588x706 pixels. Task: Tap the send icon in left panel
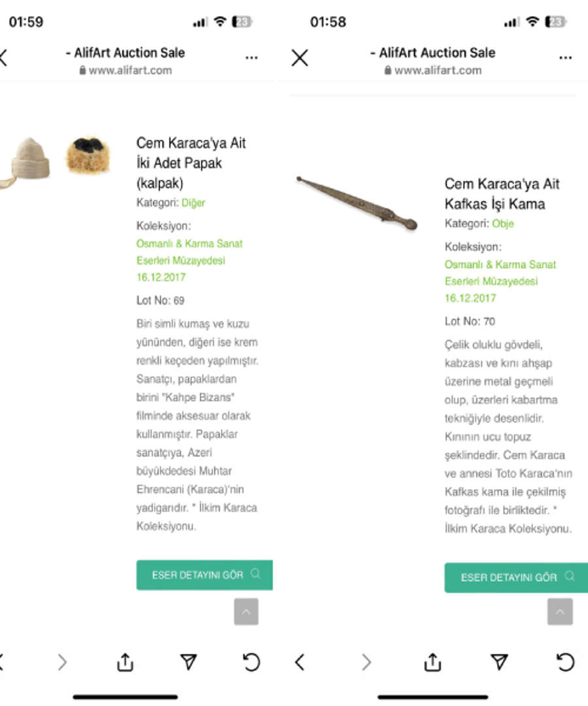coord(188,663)
